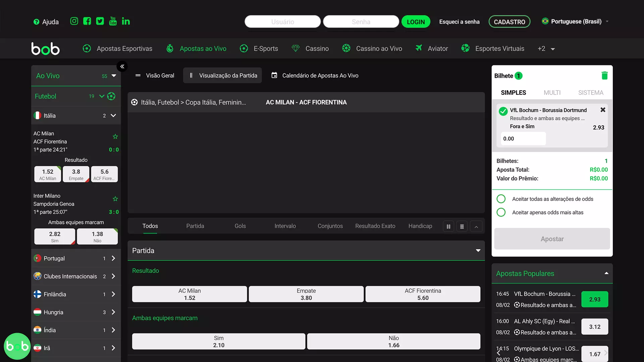644x362 pixels.
Task: Open the Instagram social link
Action: [74, 21]
